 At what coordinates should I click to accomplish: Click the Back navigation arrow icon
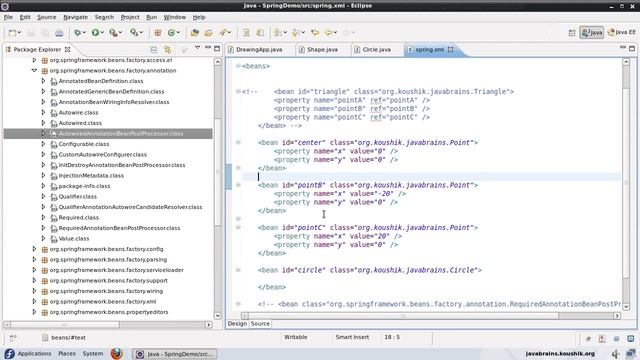[329, 33]
